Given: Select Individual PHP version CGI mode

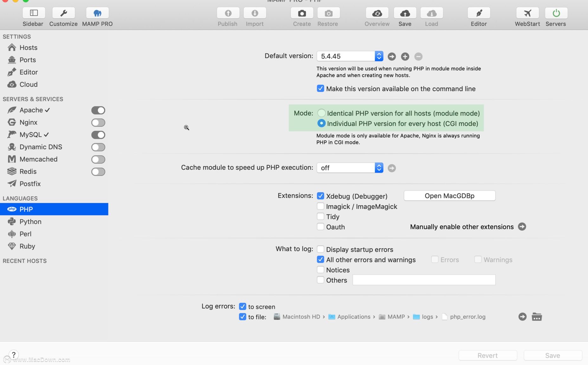Looking at the screenshot, I should pyautogui.click(x=321, y=123).
